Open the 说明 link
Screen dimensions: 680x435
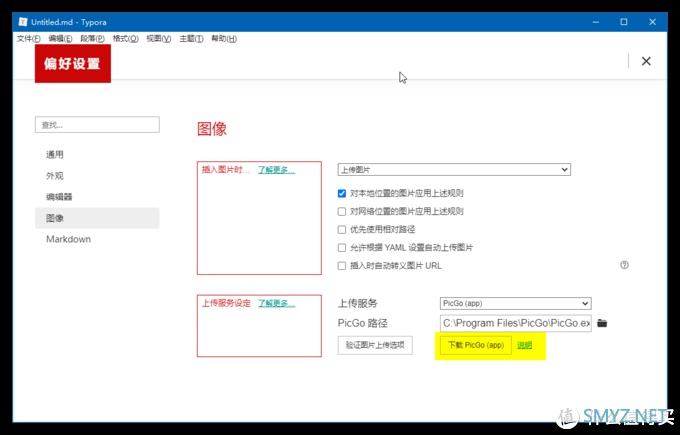coord(525,345)
